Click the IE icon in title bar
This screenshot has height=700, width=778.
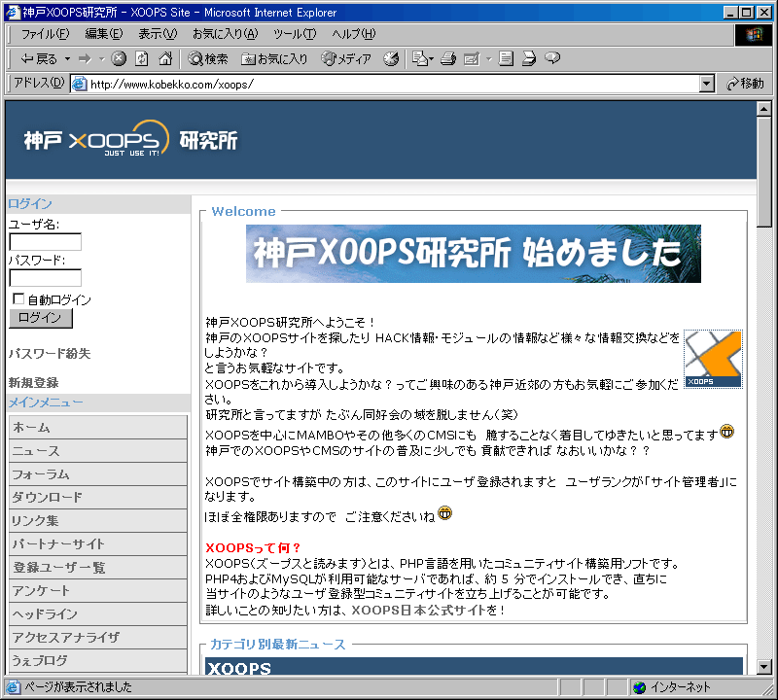(12, 12)
